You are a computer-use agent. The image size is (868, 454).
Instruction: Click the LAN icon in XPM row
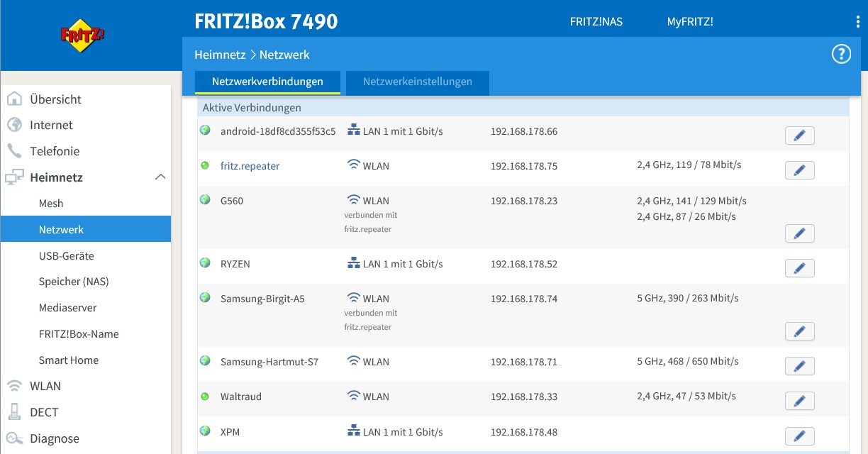[x=353, y=431]
